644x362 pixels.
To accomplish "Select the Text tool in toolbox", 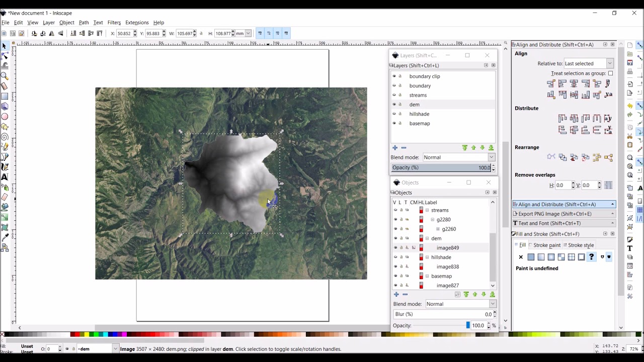I will 5,177.
